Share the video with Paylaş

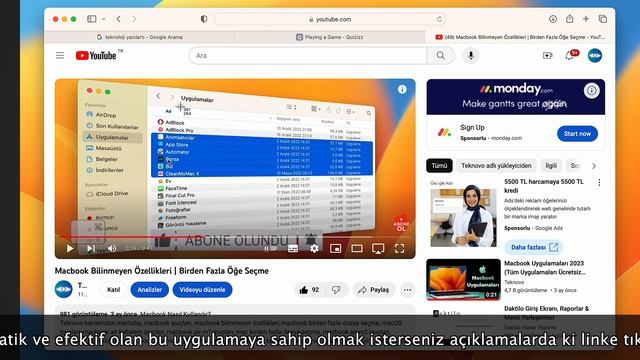coord(373,290)
